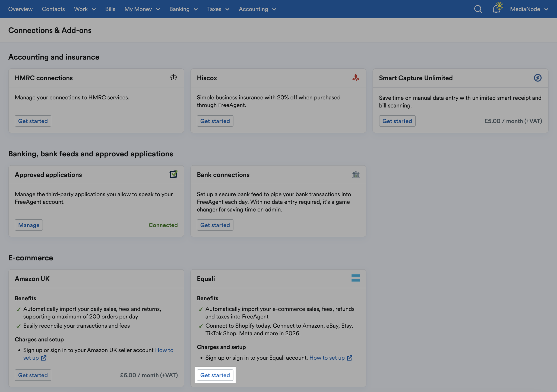This screenshot has width=557, height=392.
Task: Click the Hiscox fleur-de-lis logo icon
Action: click(356, 78)
